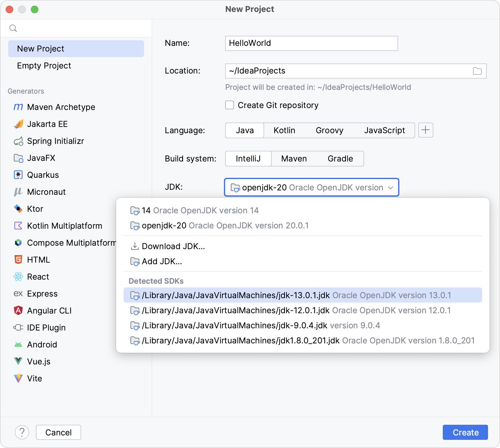Select detected jdk-9.0.4.jdk SDK
This screenshot has height=448, width=500.
303,325
